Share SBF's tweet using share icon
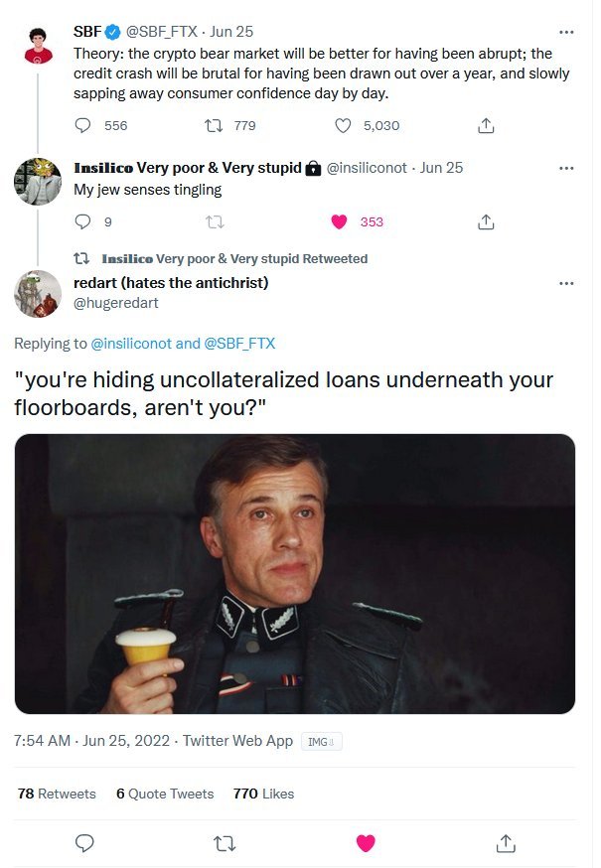 486,126
